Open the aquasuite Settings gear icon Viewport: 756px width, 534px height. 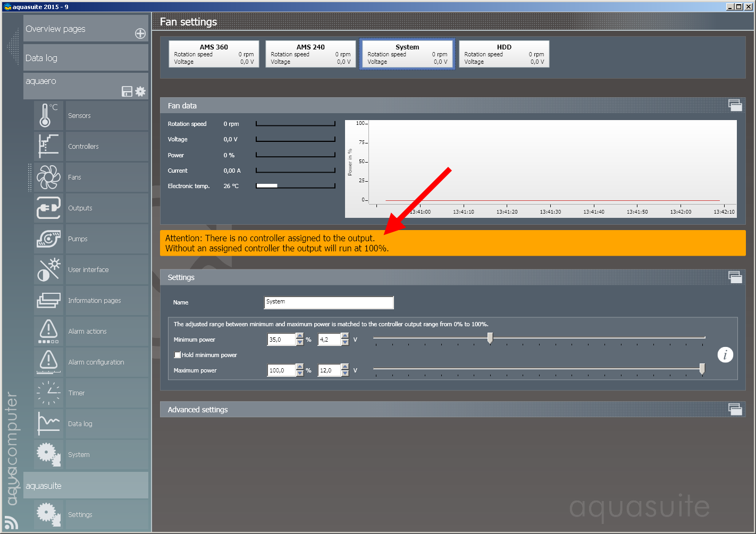(48, 514)
